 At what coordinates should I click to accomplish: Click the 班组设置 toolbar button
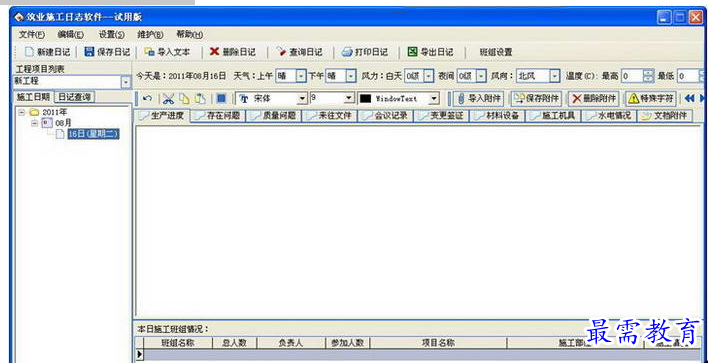pyautogui.click(x=496, y=52)
